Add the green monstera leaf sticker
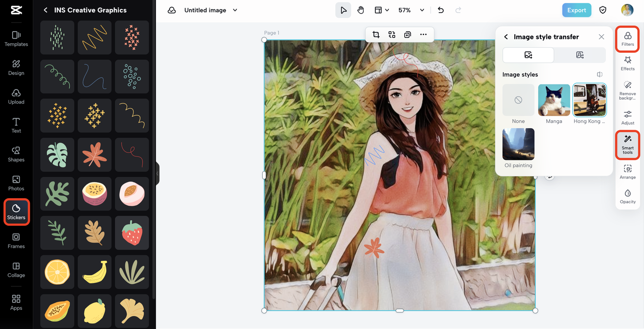This screenshot has width=644, height=329. pos(57,155)
